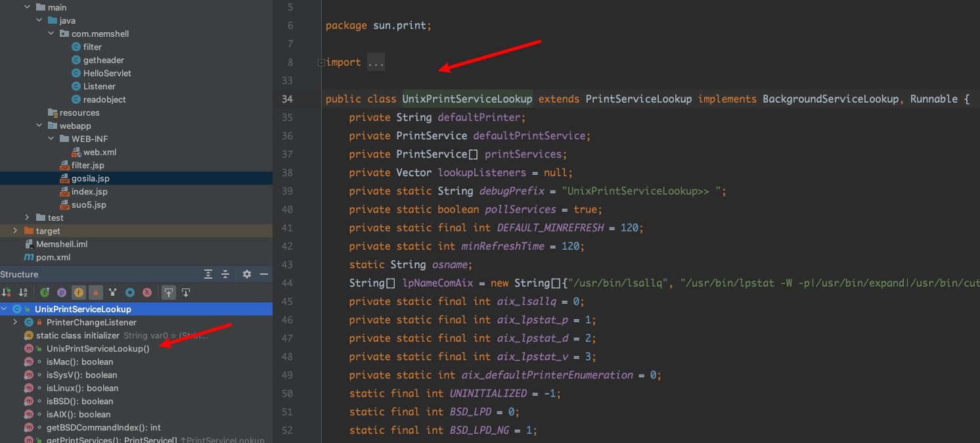Expand all nodes in Structure panel
The height and width of the screenshot is (443, 980).
[208, 274]
